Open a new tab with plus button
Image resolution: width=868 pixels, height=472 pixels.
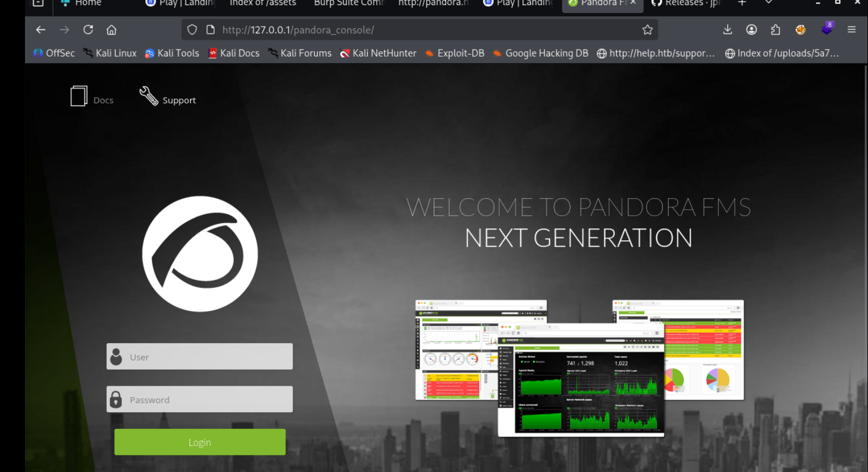pos(742,3)
